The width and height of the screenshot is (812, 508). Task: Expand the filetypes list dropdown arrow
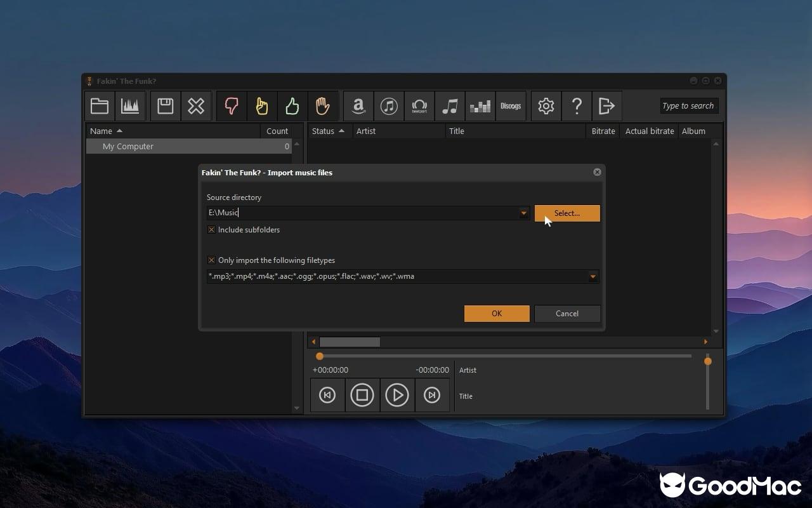593,277
